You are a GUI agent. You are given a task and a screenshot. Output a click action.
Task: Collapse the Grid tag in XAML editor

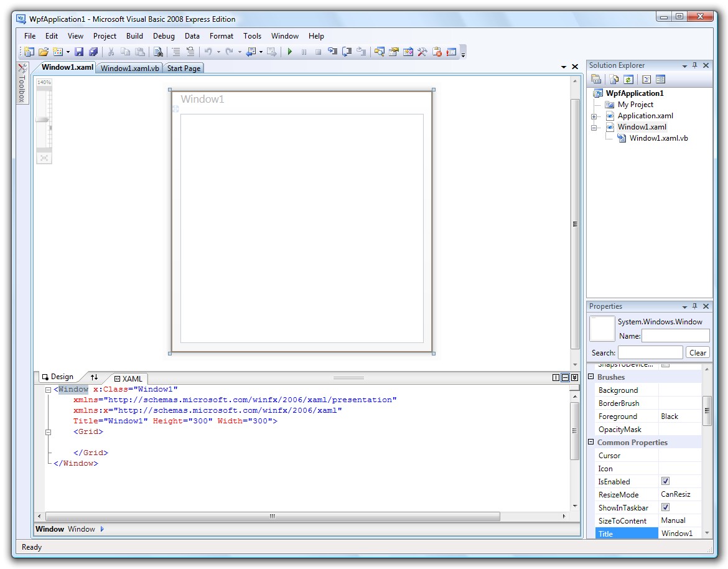pyautogui.click(x=48, y=433)
